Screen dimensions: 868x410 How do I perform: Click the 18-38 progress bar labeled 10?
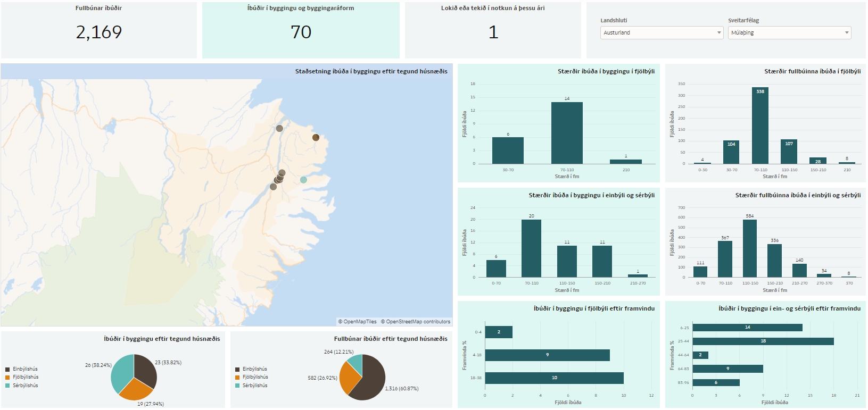pyautogui.click(x=554, y=378)
